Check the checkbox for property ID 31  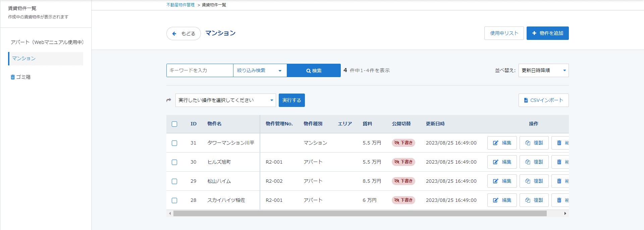tap(174, 143)
